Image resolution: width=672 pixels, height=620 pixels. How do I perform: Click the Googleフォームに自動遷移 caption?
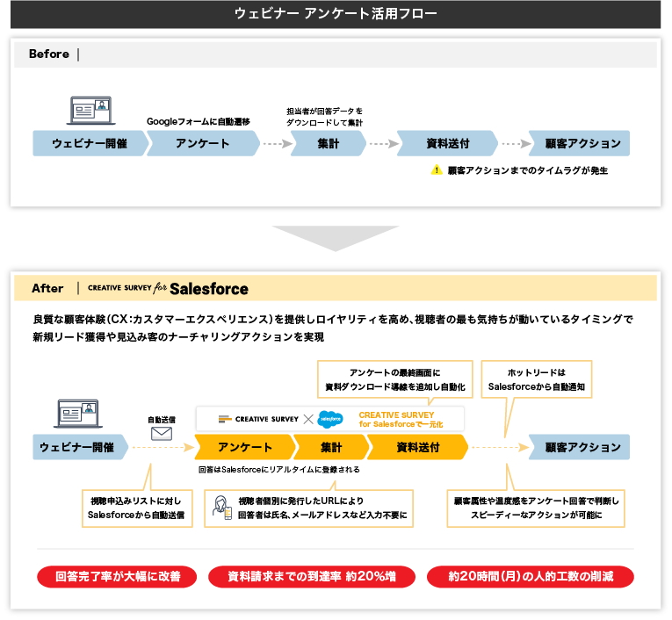coord(198,122)
